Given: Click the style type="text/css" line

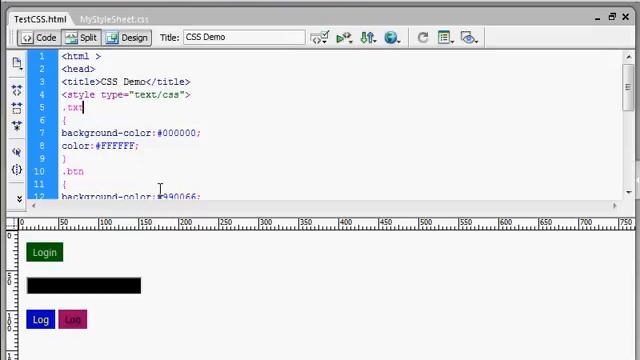Looking at the screenshot, I should click(x=126, y=95).
